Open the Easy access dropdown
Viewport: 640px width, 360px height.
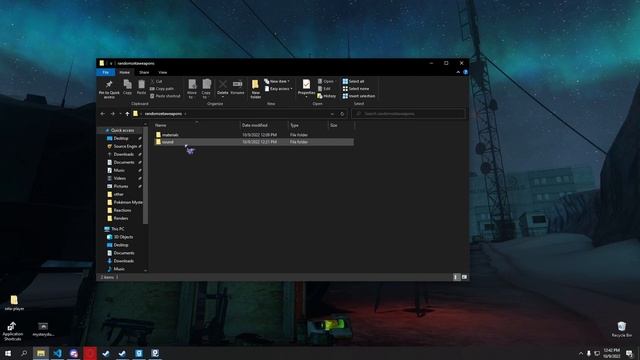point(279,89)
